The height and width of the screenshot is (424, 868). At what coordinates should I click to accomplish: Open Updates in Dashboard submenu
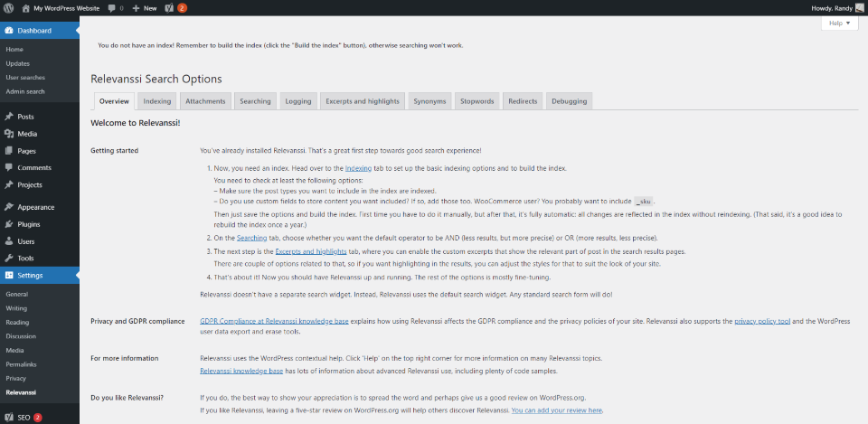(x=18, y=63)
